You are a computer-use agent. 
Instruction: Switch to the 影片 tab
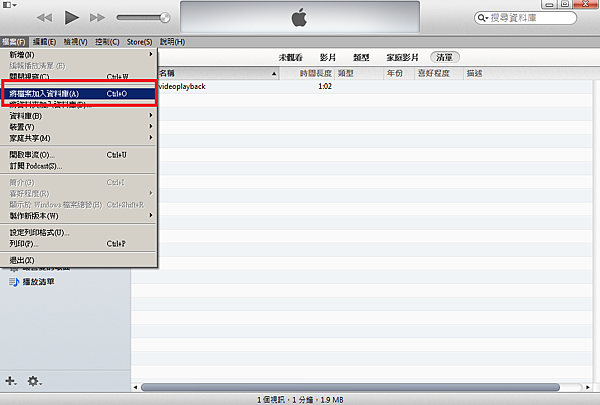pos(328,57)
